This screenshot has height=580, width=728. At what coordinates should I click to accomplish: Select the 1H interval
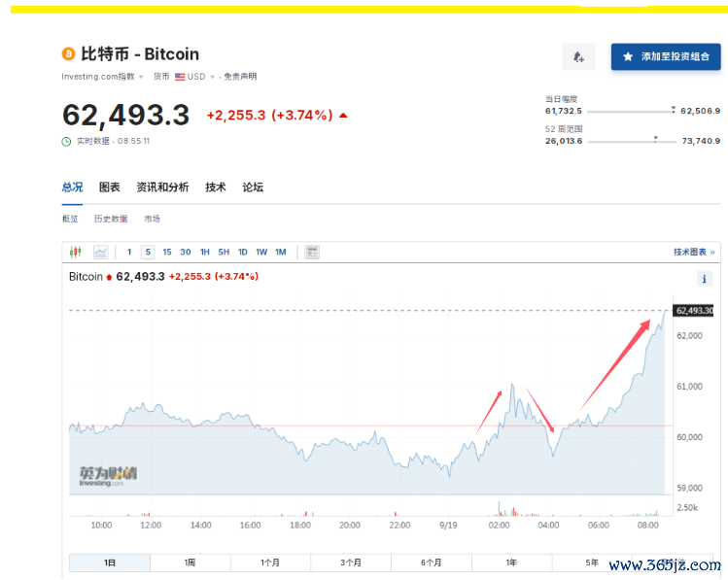pyautogui.click(x=205, y=252)
